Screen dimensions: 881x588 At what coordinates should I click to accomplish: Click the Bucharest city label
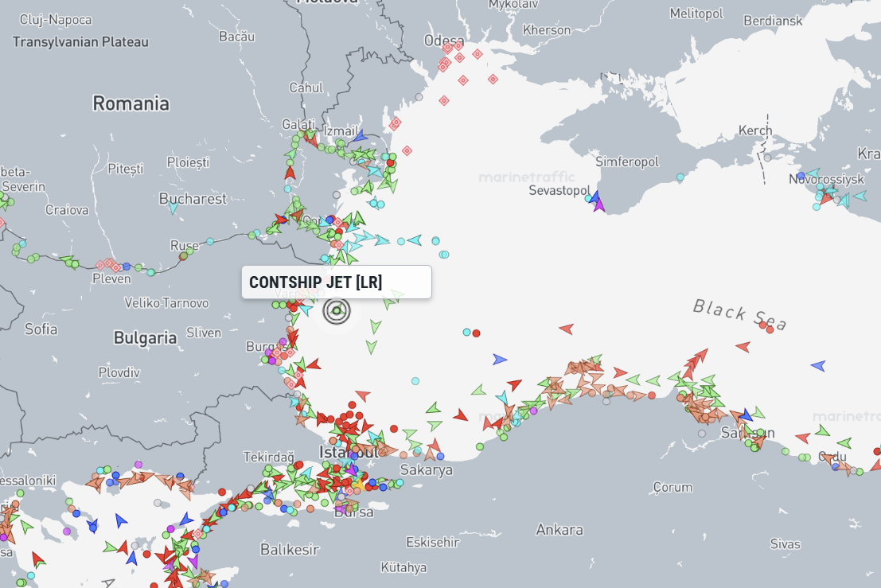click(x=193, y=199)
